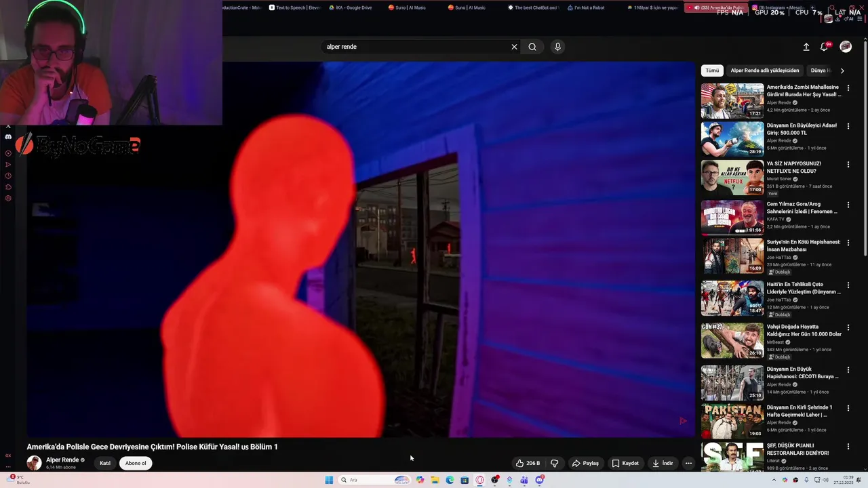Image resolution: width=868 pixels, height=488 pixels.
Task: Open Microsoft Edge from the taskbar
Action: [450, 480]
